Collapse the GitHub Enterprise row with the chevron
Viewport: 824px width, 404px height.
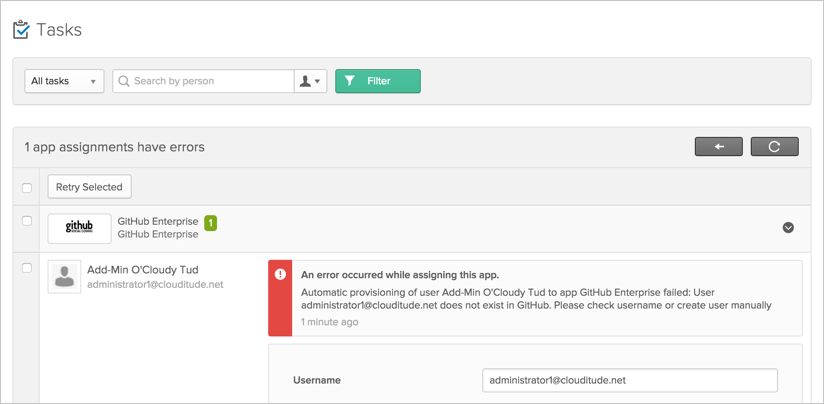788,228
